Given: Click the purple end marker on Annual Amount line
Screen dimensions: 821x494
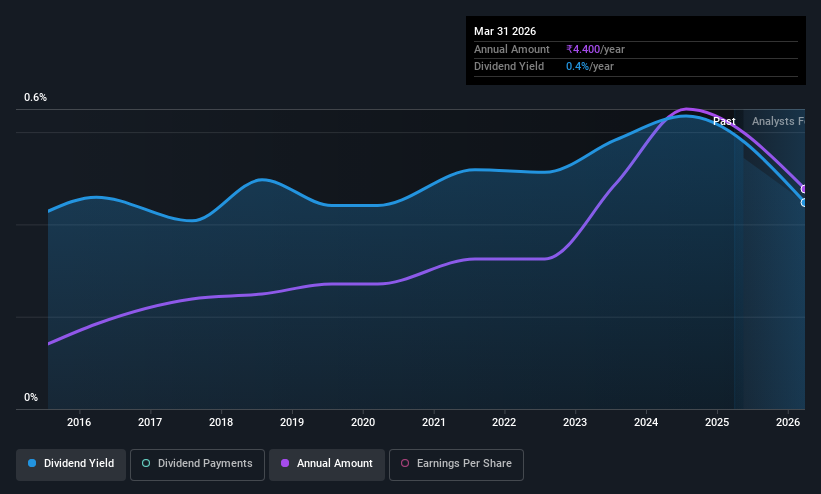Looking at the screenshot, I should [x=804, y=189].
